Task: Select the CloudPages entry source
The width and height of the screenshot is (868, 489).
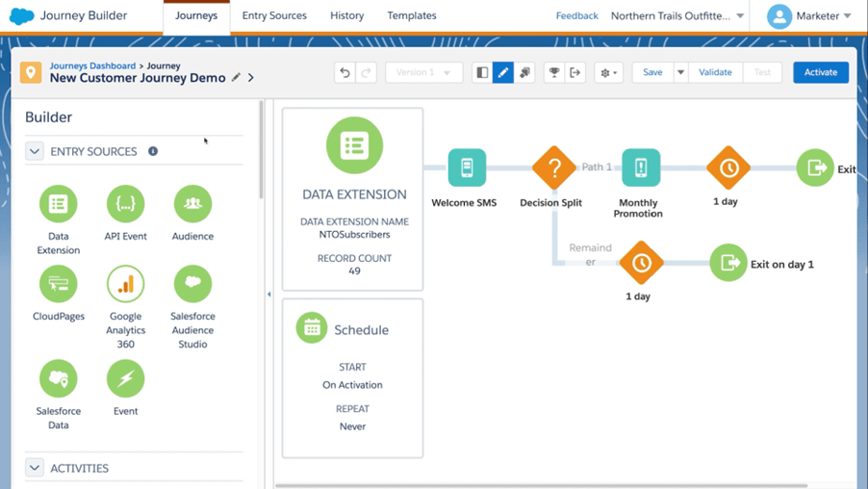Action: (x=58, y=284)
